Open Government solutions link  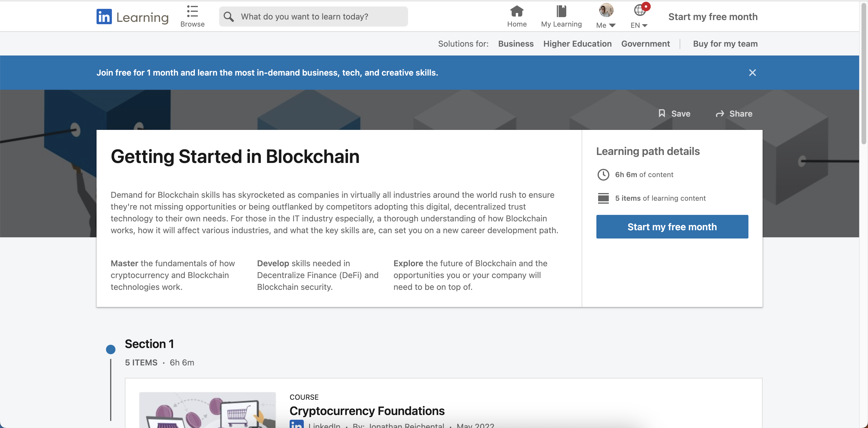645,44
